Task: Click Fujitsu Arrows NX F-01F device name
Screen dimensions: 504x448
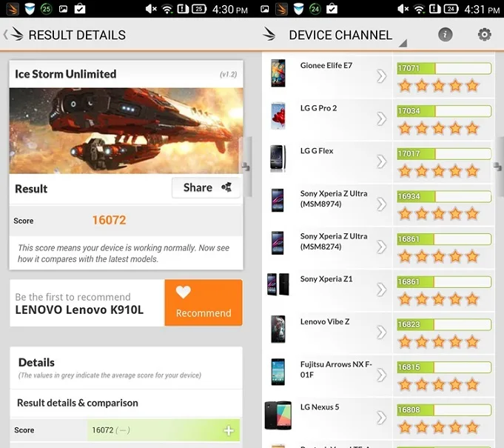Action: 336,370
